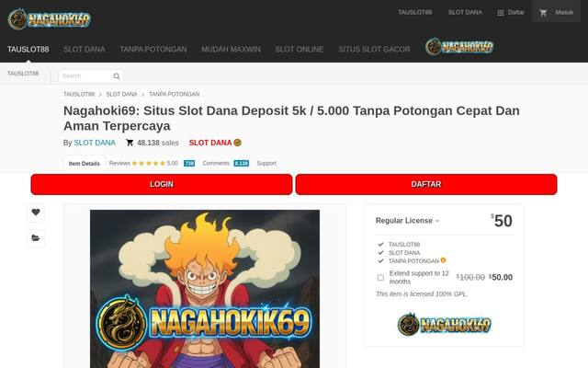Click the grid icon next to Daftar
This screenshot has width=588, height=368.
(500, 13)
